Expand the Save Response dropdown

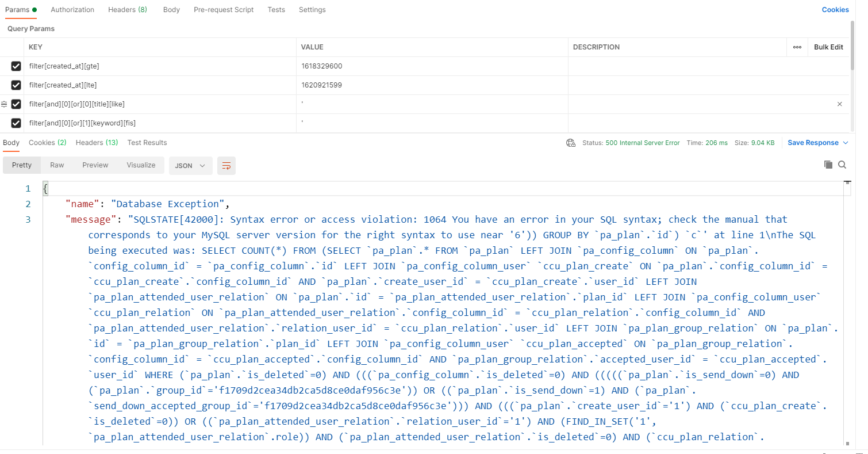tap(846, 143)
